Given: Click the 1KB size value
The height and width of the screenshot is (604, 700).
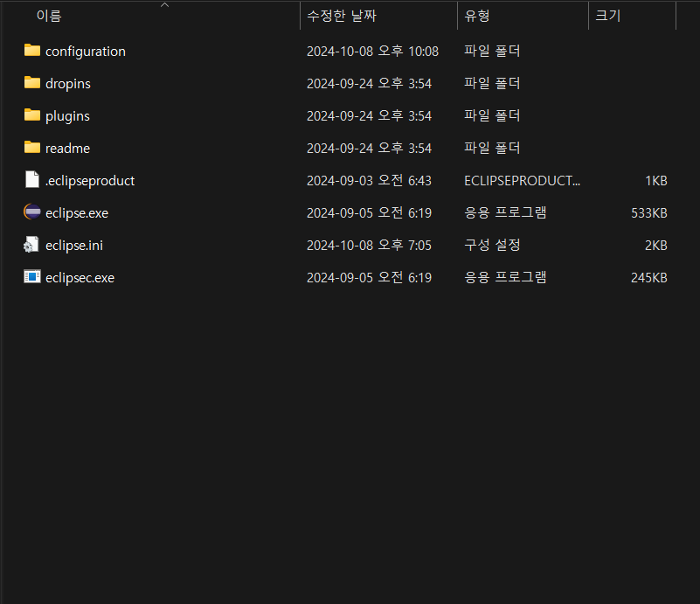Looking at the screenshot, I should pos(656,180).
